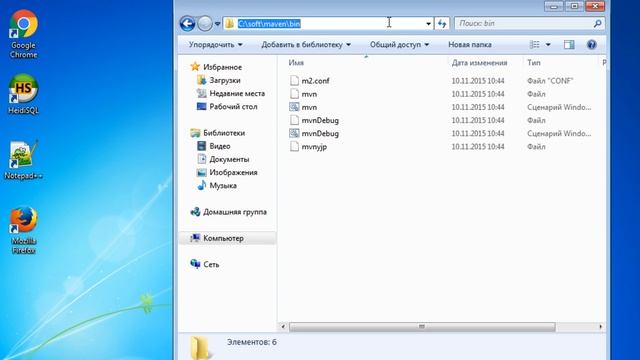Refresh the folder via address bar refresh icon

click(x=442, y=24)
